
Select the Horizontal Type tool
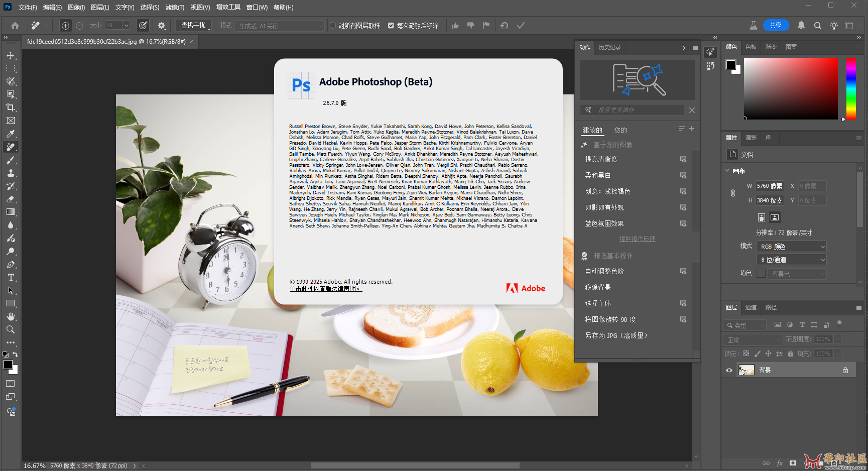tap(11, 277)
